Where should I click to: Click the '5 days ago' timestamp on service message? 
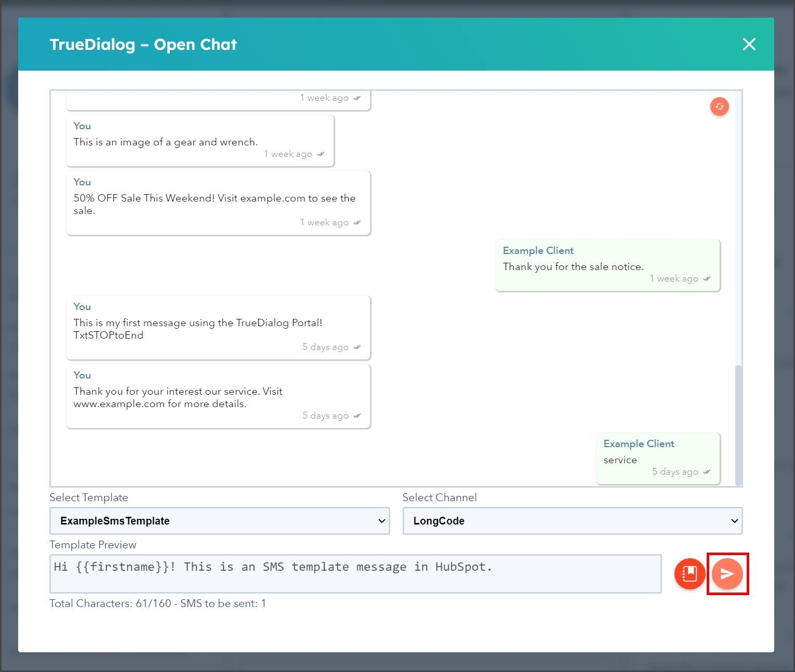click(x=675, y=472)
